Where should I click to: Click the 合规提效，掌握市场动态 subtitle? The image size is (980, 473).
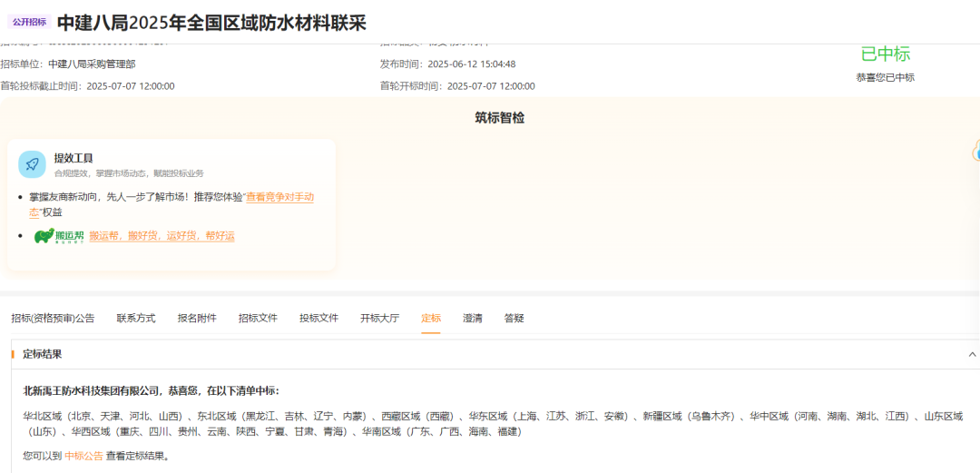click(129, 173)
